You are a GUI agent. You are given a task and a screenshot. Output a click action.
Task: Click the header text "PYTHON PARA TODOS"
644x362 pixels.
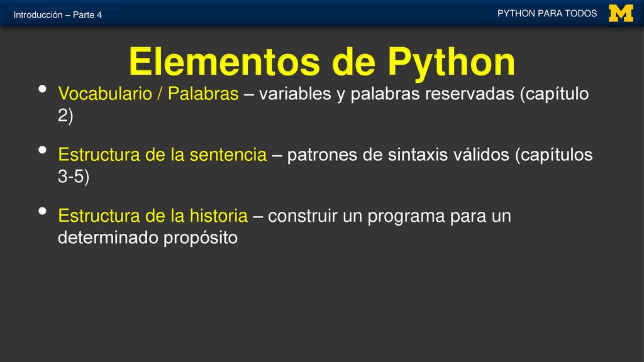[x=547, y=14]
